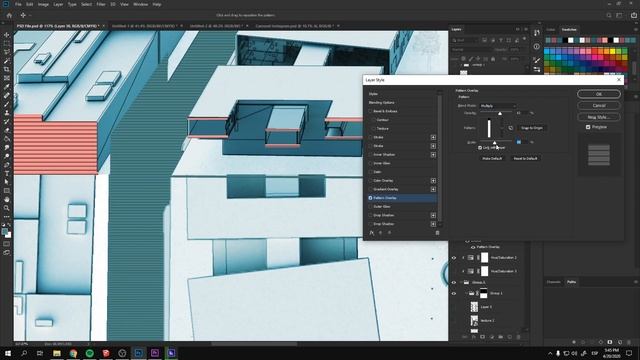Open the pattern picker dropdown arrow
The height and width of the screenshot is (360, 640).
coord(502,128)
